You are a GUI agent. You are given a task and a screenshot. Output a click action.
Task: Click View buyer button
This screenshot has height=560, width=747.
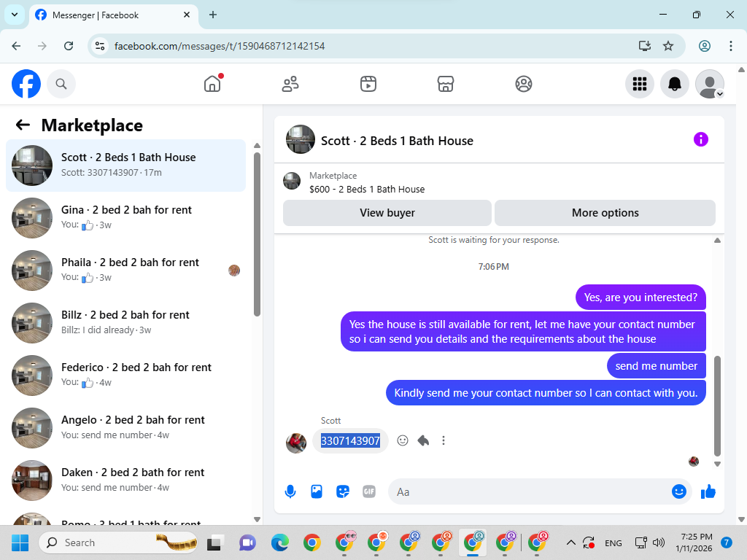(x=387, y=213)
